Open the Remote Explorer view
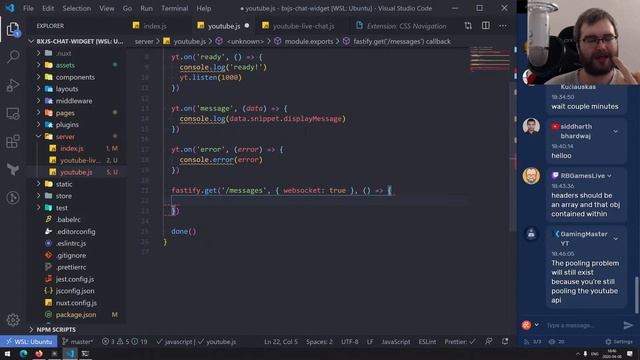Screen dimensions: 640x360 (13, 113)
